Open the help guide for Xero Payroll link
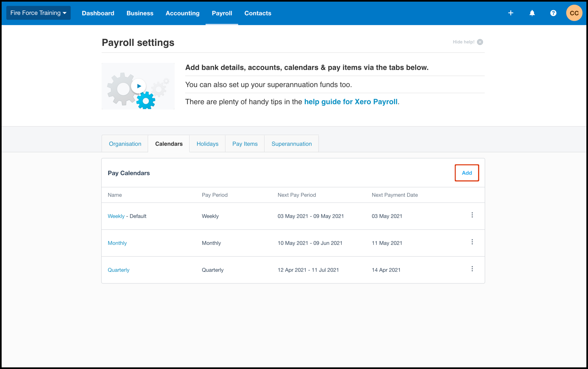Screen dimensions: 588x369 pos(351,102)
